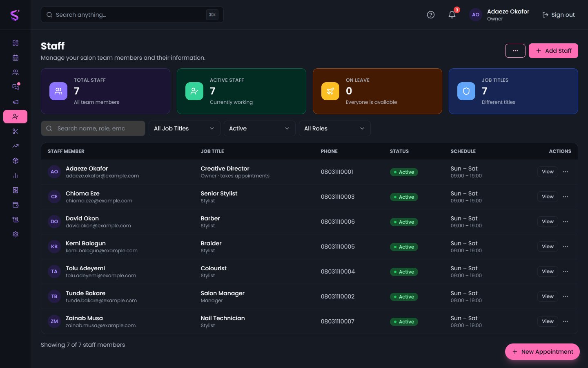Click Showing 7 of 7 staff members text
This screenshot has height=368, width=588.
tap(83, 345)
